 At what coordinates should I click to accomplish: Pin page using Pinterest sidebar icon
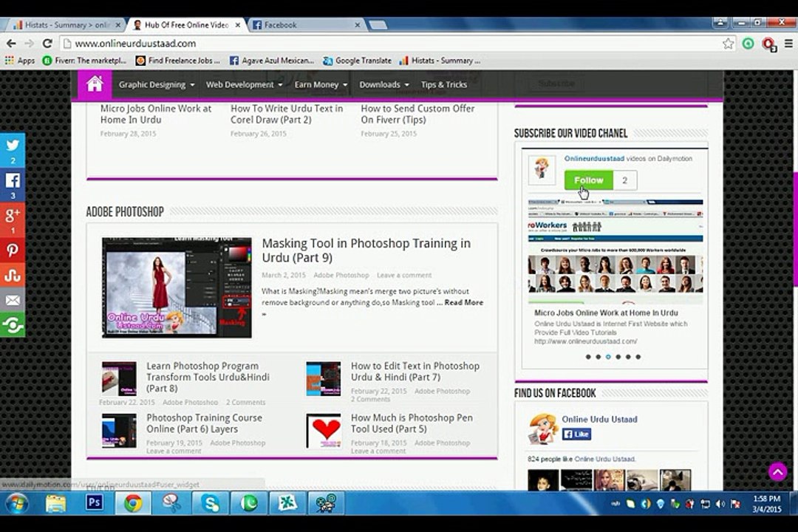13,250
